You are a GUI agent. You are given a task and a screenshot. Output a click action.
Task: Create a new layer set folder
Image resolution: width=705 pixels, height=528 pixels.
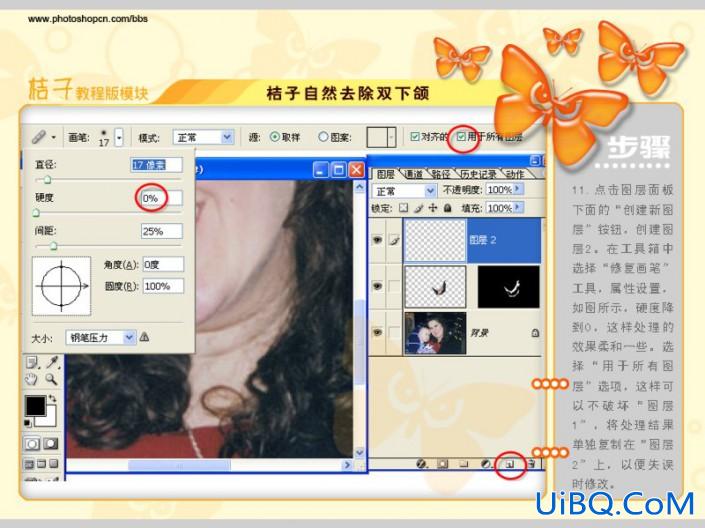point(464,464)
